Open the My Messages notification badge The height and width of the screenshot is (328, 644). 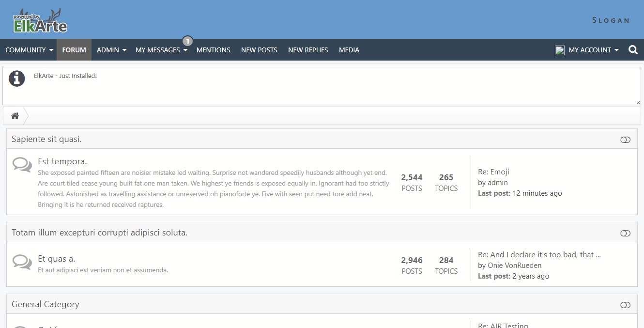188,41
